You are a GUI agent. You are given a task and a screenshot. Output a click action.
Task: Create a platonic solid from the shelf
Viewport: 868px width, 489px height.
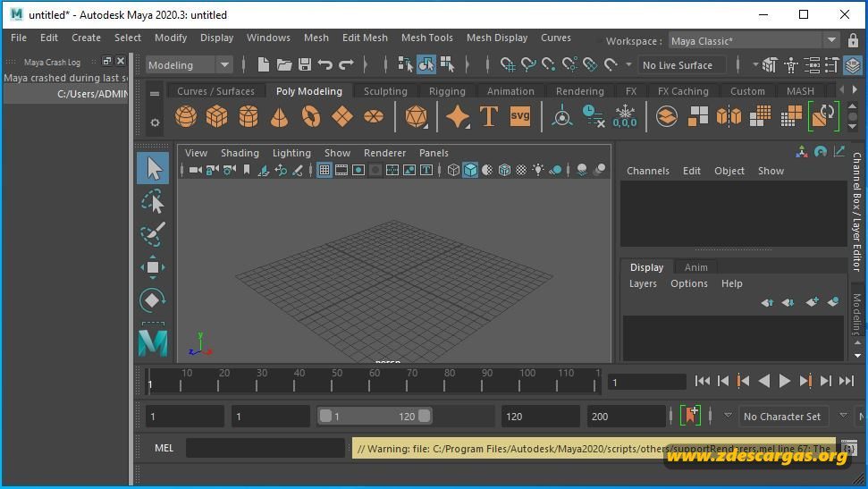point(416,116)
